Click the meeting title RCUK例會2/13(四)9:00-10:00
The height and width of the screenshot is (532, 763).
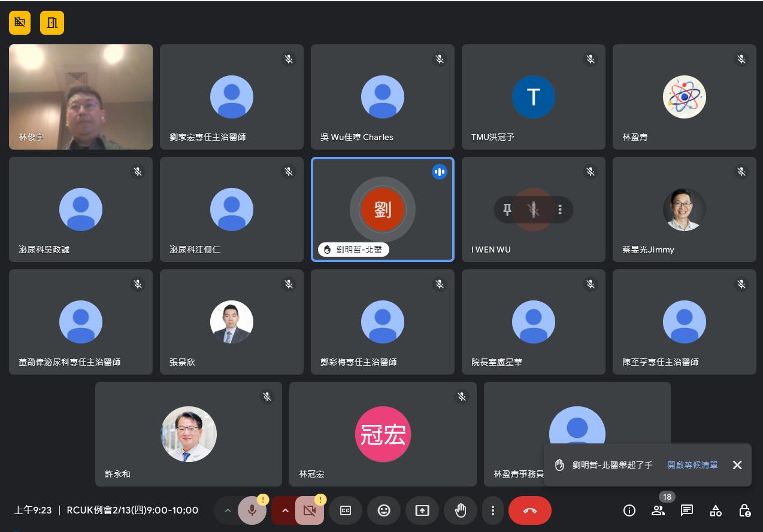(x=132, y=510)
